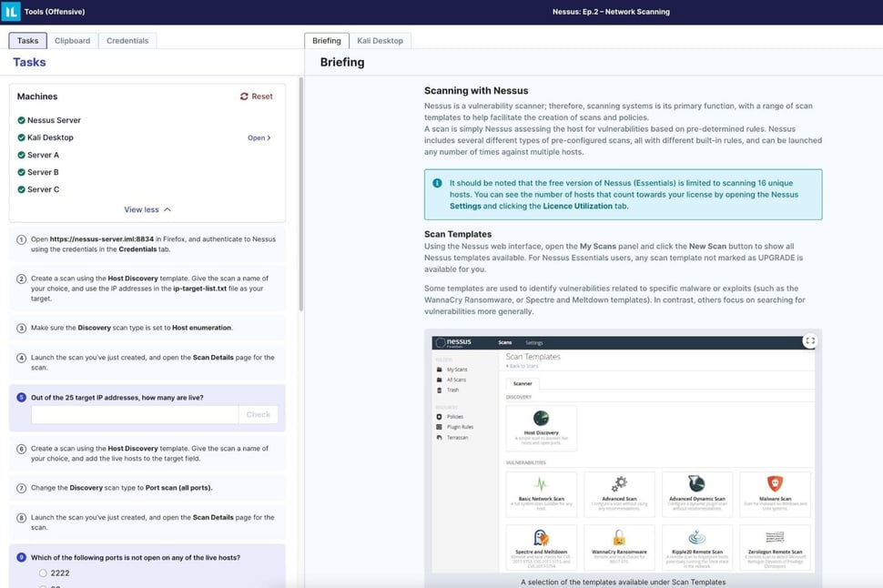This screenshot has height=588, width=883.
Task: Click the Nessus Server machine name
Action: point(54,120)
